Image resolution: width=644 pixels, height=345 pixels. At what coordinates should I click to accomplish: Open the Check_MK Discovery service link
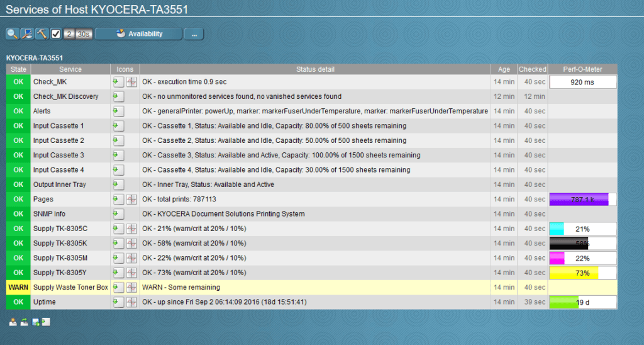tap(65, 96)
